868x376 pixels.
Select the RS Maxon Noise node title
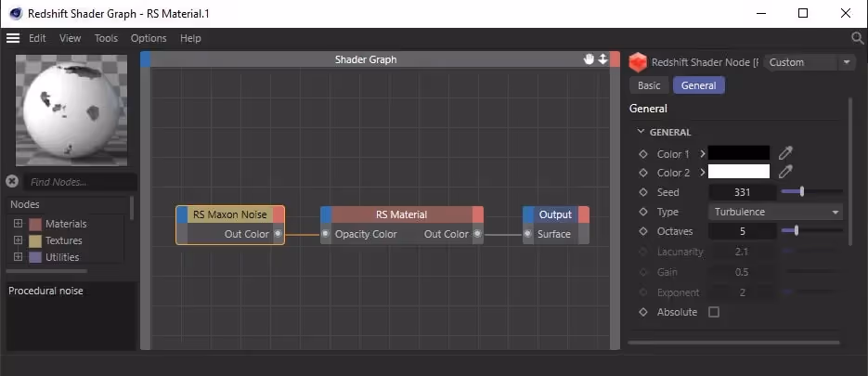(229, 214)
